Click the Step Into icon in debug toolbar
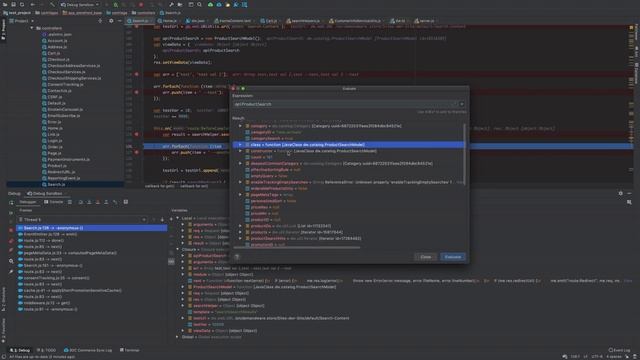Screen dimensions: 640x360 [89, 202]
